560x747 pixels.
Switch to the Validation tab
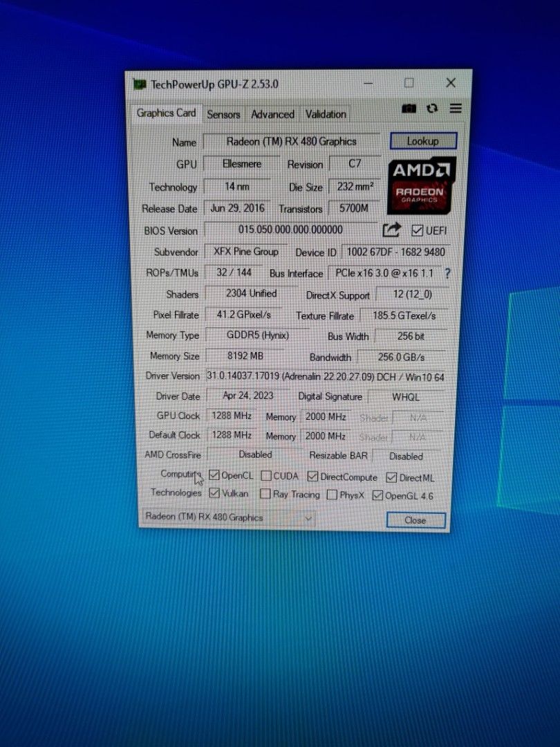[x=326, y=114]
